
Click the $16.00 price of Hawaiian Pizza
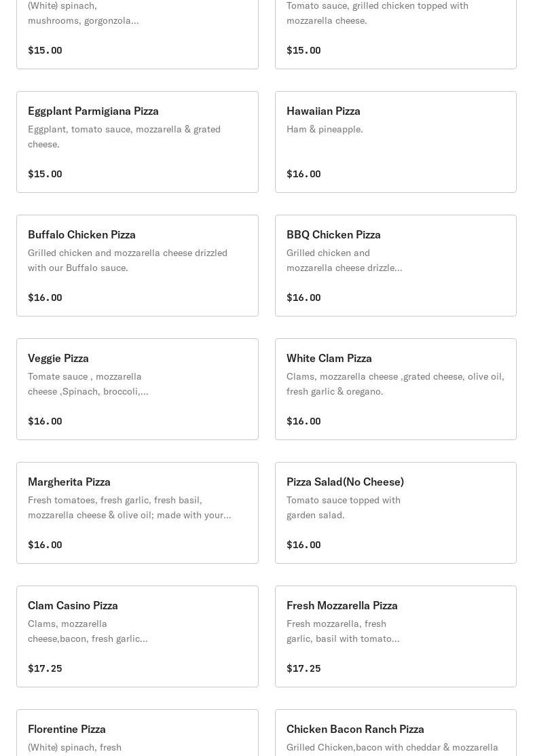(x=304, y=174)
